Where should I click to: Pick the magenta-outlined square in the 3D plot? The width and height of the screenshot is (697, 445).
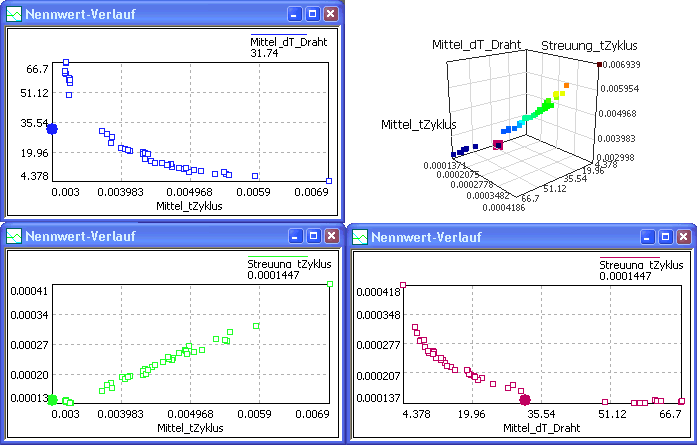click(498, 144)
